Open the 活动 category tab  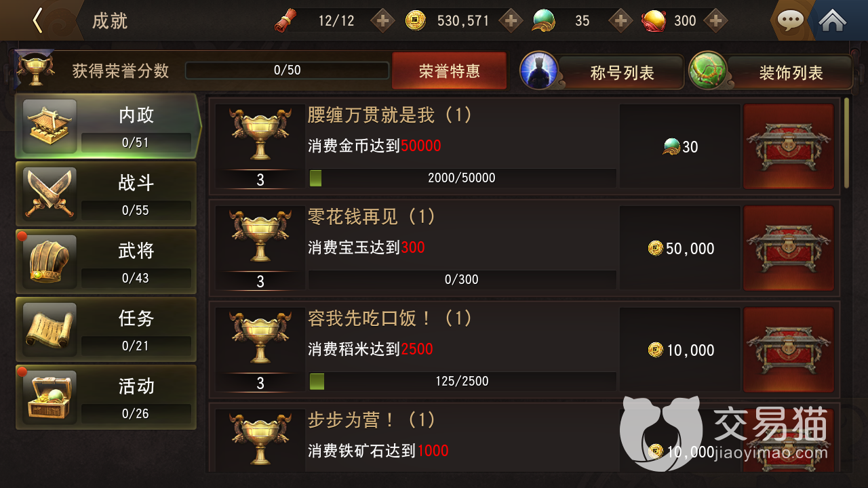[x=106, y=397]
